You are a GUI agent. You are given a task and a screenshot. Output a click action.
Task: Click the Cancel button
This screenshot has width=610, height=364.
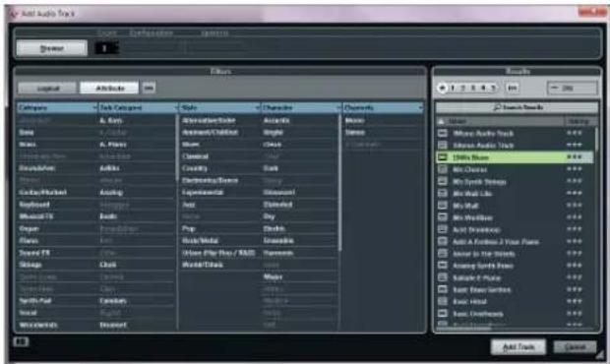pos(575,346)
